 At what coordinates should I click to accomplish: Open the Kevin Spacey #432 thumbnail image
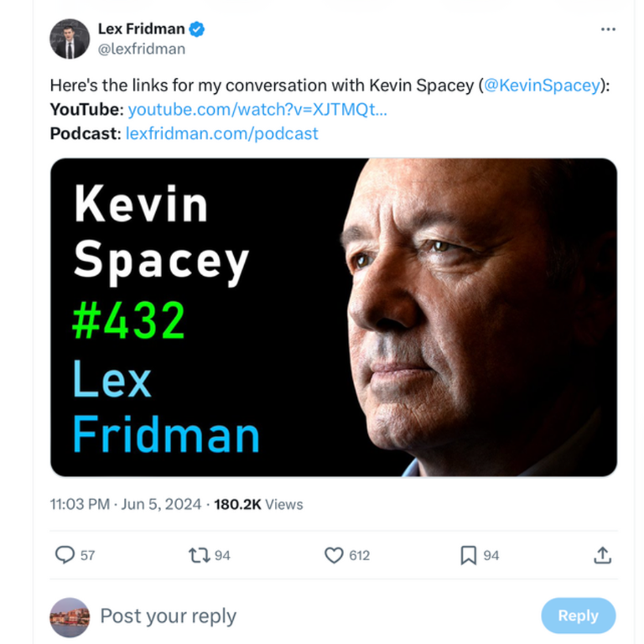(334, 317)
